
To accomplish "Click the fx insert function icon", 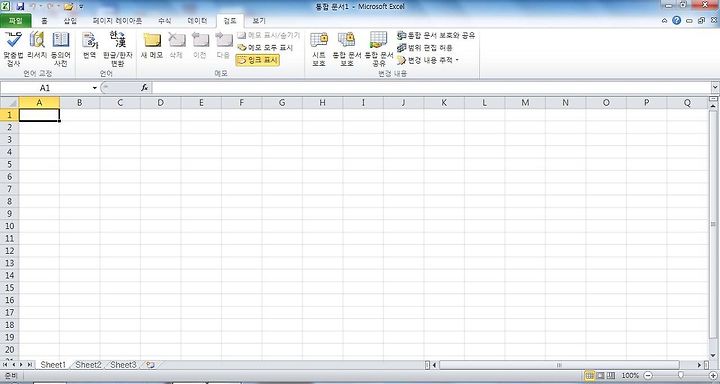I will pyautogui.click(x=144, y=87).
